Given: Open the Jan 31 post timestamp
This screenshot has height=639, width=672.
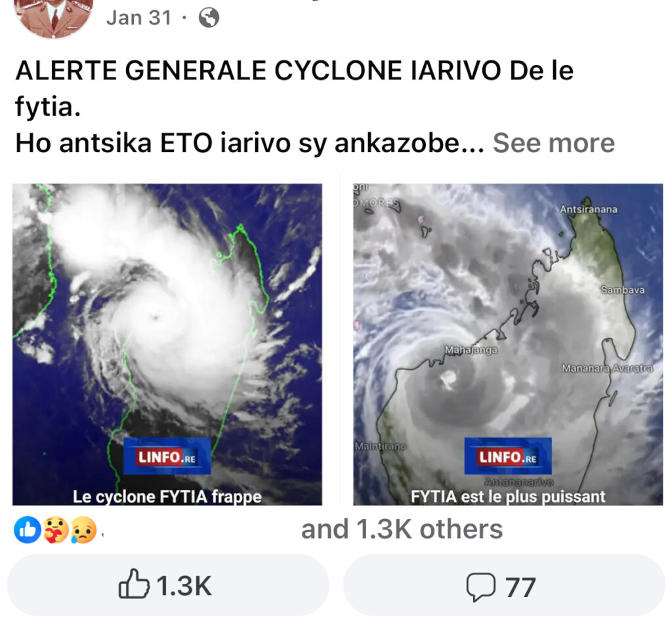Looking at the screenshot, I should click(x=138, y=18).
